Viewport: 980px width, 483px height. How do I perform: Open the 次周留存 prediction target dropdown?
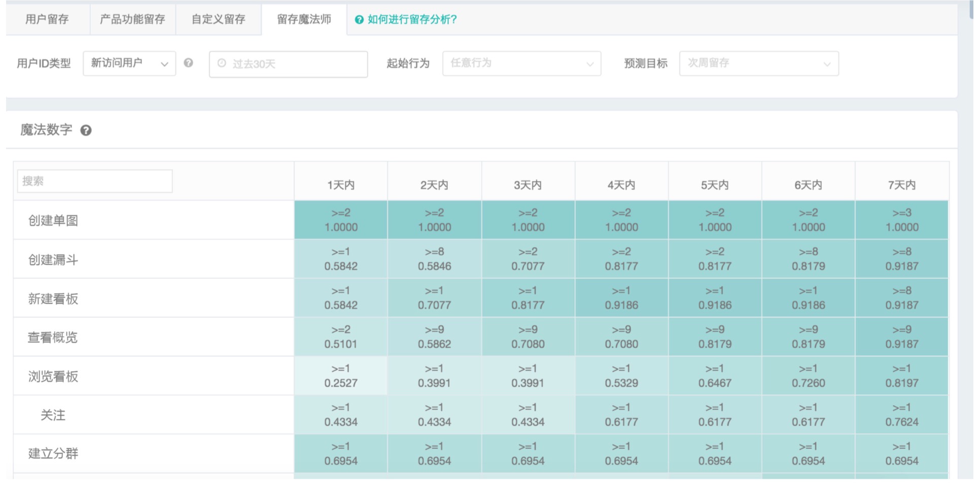click(759, 63)
